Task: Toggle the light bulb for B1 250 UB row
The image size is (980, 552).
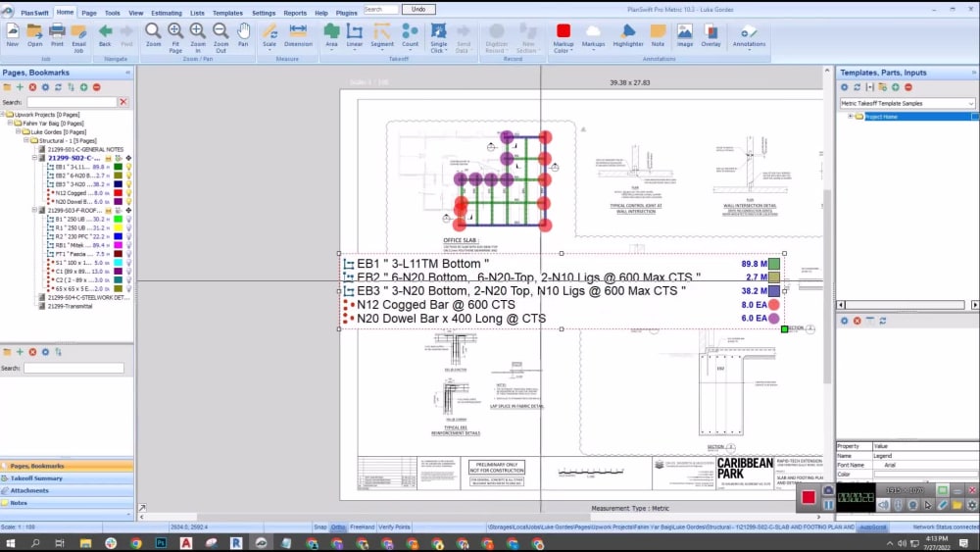Action: pos(128,220)
